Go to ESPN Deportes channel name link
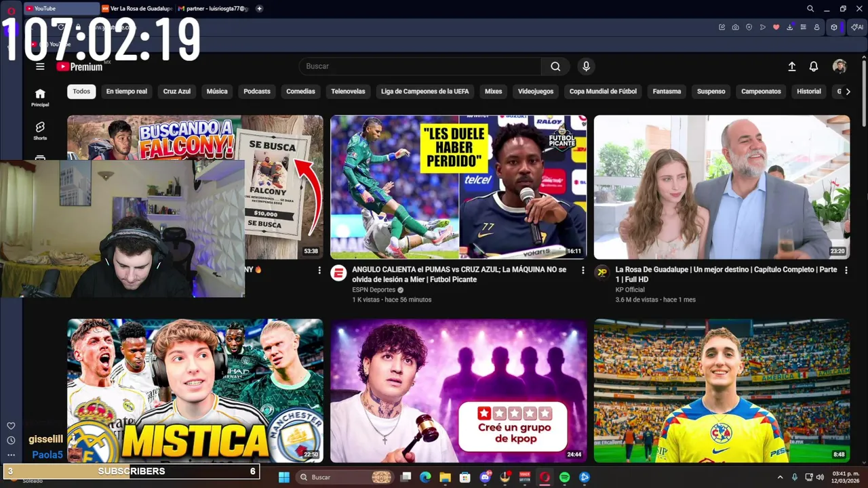This screenshot has height=488, width=868. click(373, 290)
